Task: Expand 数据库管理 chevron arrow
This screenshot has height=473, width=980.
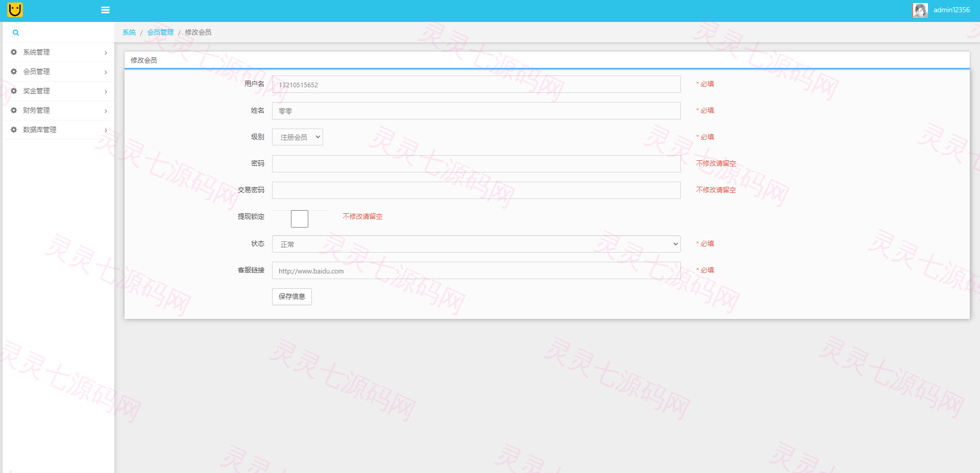Action: 106,130
